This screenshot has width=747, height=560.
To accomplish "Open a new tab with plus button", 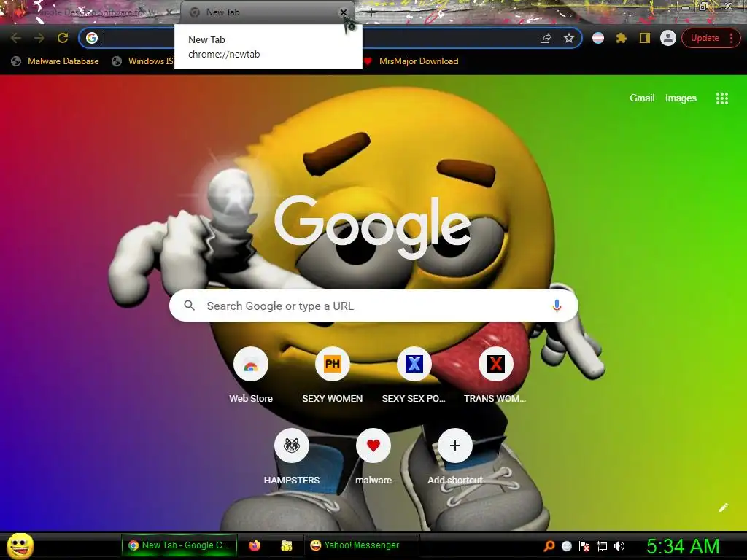I will click(x=371, y=13).
